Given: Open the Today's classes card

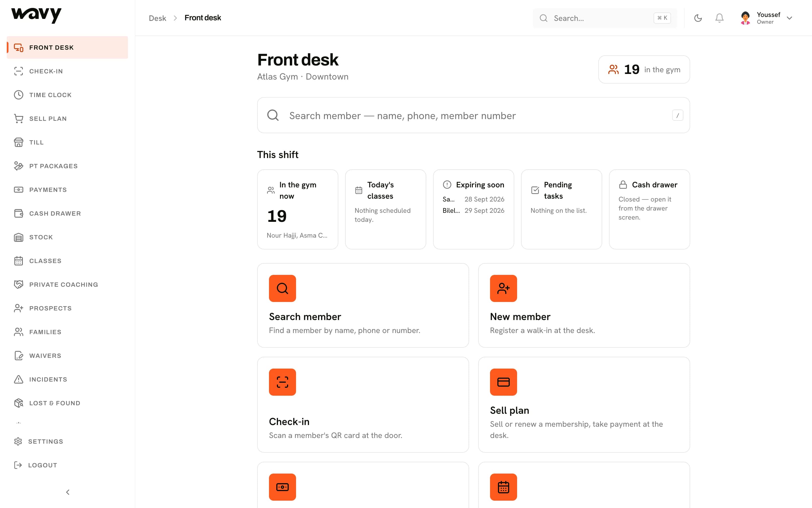Looking at the screenshot, I should click(385, 209).
